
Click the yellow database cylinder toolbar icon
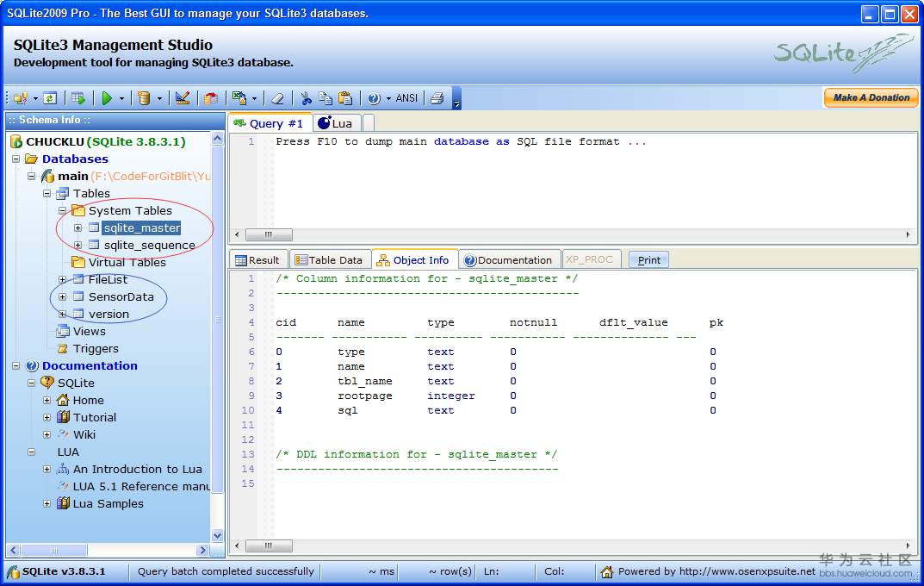tap(143, 98)
